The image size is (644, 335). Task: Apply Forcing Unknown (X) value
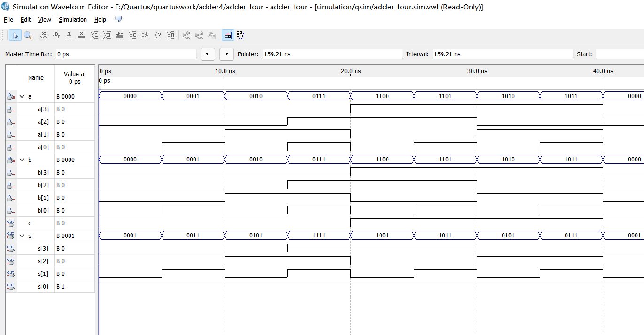pos(44,35)
